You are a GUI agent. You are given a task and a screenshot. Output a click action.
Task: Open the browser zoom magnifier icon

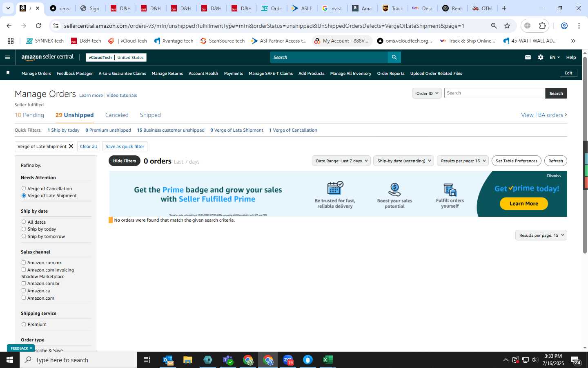click(494, 26)
